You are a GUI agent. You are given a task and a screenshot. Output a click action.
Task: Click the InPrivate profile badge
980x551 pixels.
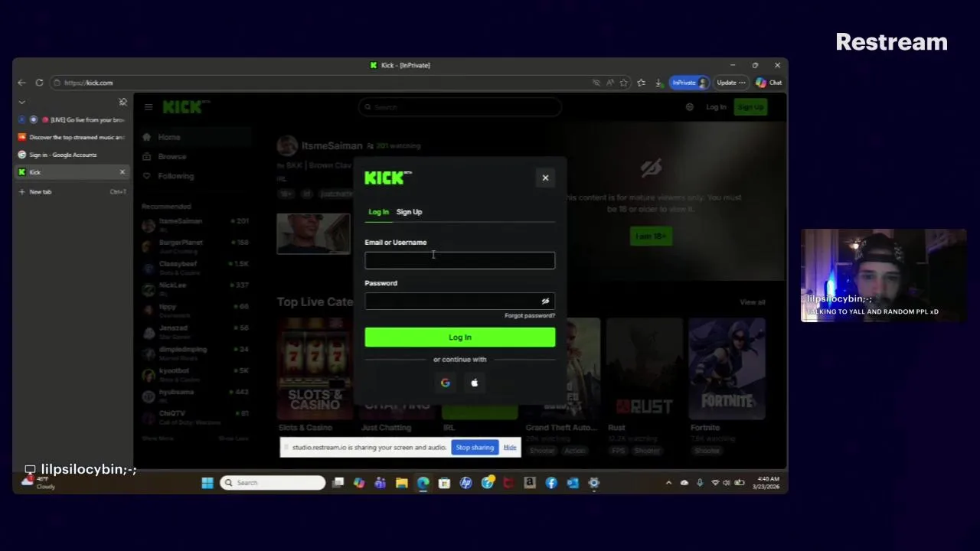coord(689,83)
